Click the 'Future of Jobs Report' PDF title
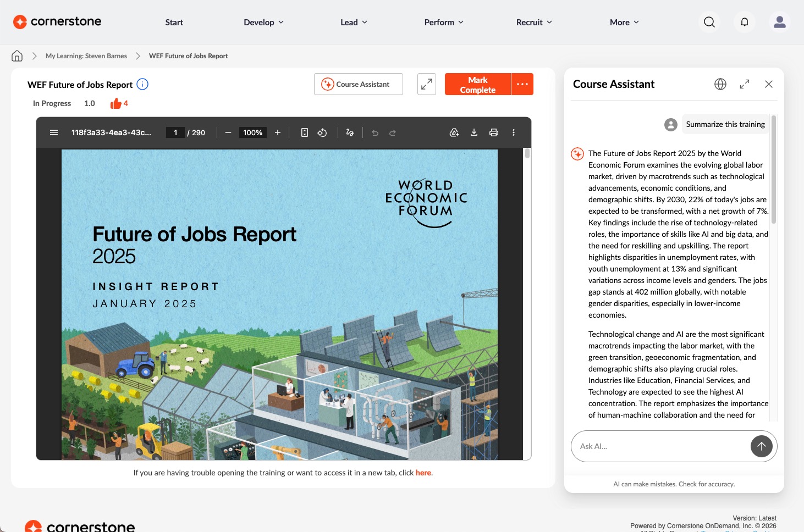 pos(194,235)
